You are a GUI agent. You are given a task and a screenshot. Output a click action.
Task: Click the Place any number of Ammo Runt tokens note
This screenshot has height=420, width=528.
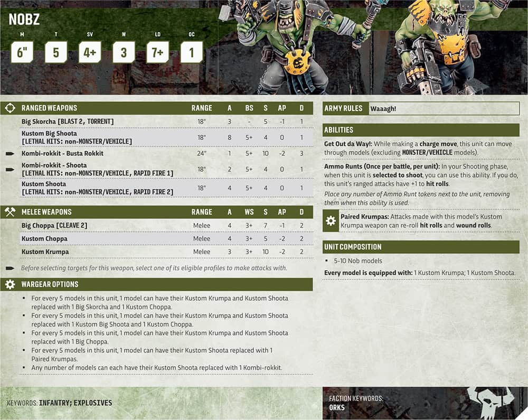click(x=417, y=199)
